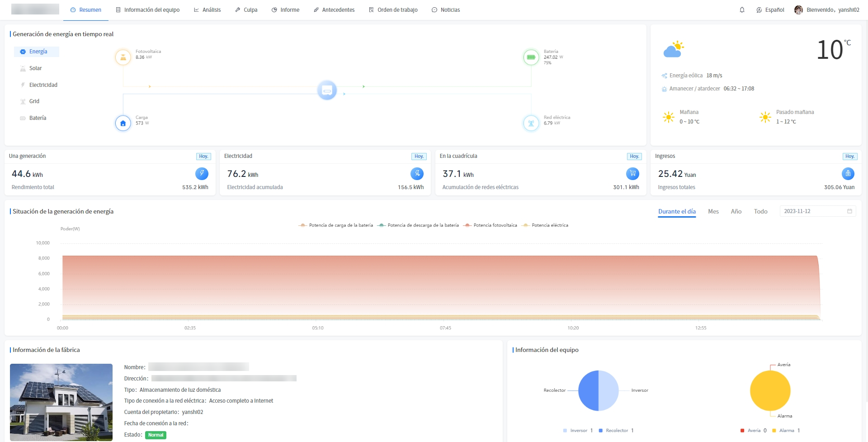Click the Fotovoltaica solar panel icon

pyautogui.click(x=123, y=57)
